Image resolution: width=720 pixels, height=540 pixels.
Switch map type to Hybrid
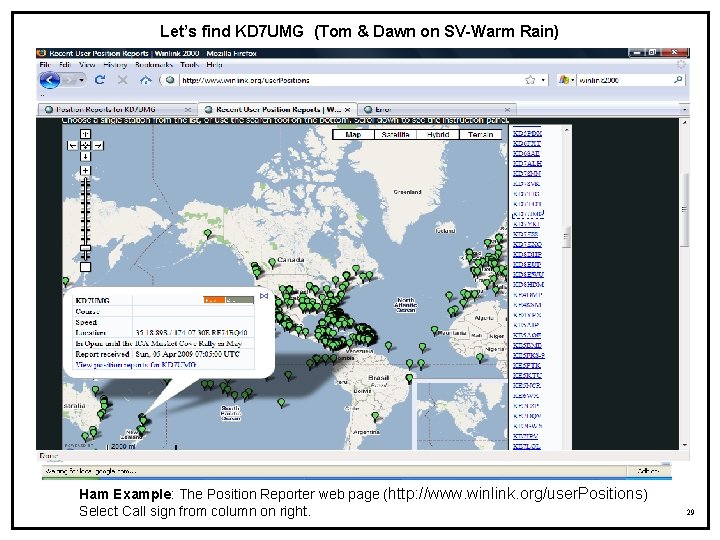click(x=438, y=135)
